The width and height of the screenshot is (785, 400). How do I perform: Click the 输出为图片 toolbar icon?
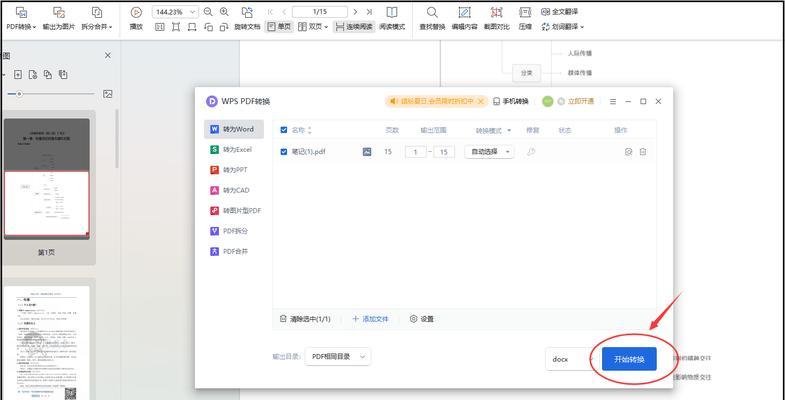[x=59, y=19]
